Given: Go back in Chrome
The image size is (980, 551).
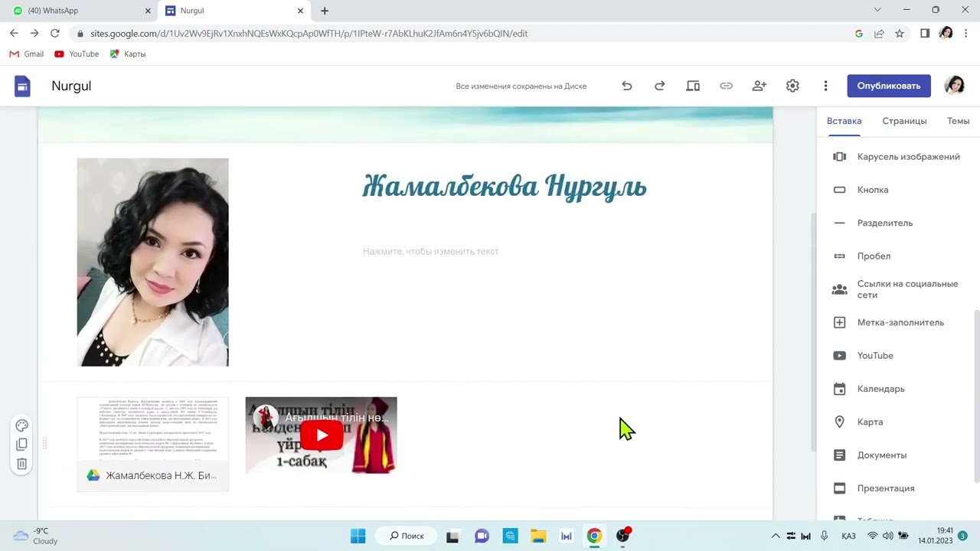Looking at the screenshot, I should pos(14,34).
